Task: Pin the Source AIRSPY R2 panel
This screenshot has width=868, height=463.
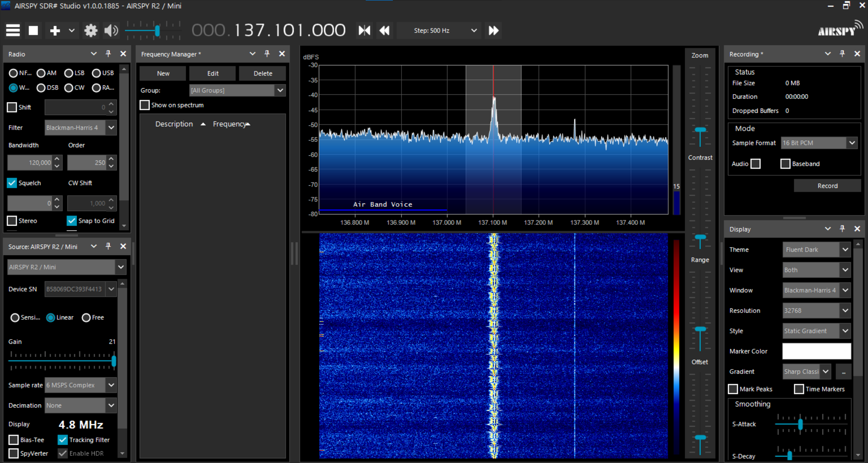Action: (108, 246)
